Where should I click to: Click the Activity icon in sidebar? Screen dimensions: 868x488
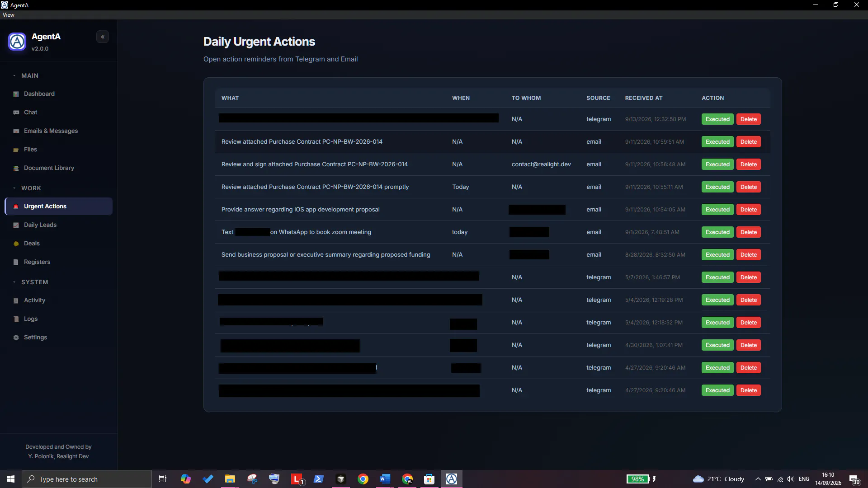16,300
